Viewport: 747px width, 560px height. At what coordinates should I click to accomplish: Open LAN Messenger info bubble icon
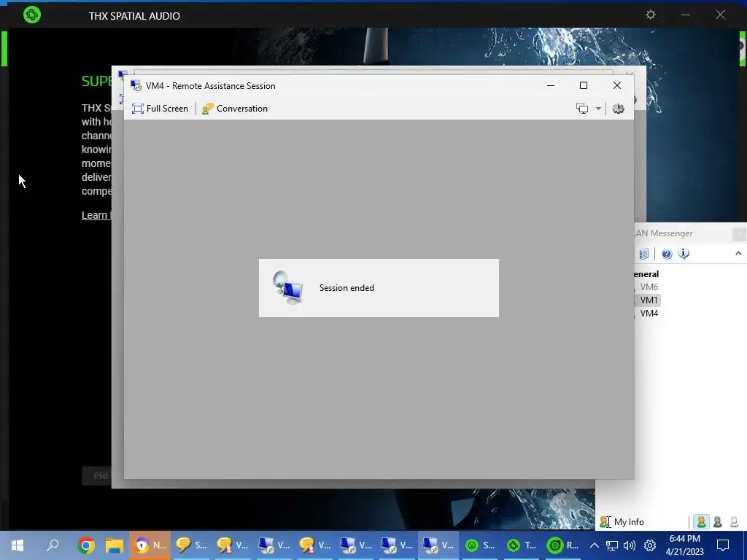[x=684, y=254]
